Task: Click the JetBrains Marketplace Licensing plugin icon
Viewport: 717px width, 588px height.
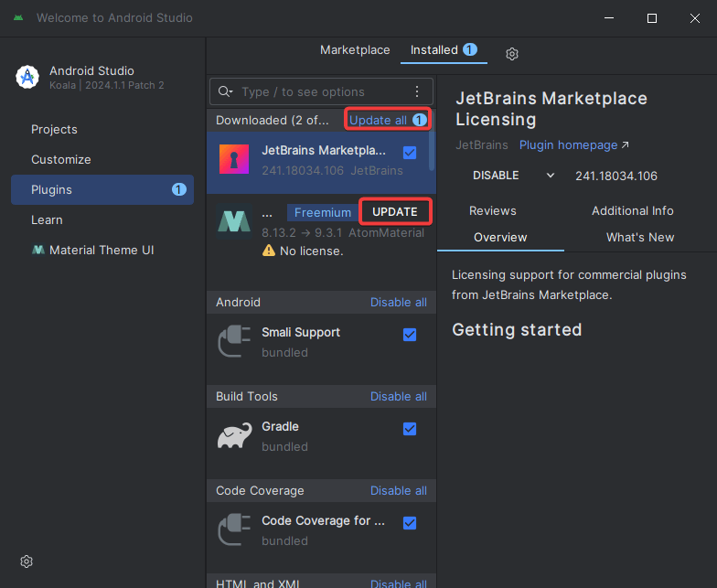Action: (x=234, y=160)
